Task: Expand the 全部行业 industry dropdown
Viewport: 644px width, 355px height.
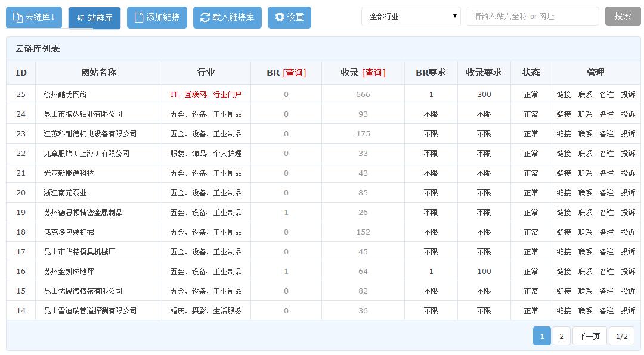Action: [x=411, y=17]
